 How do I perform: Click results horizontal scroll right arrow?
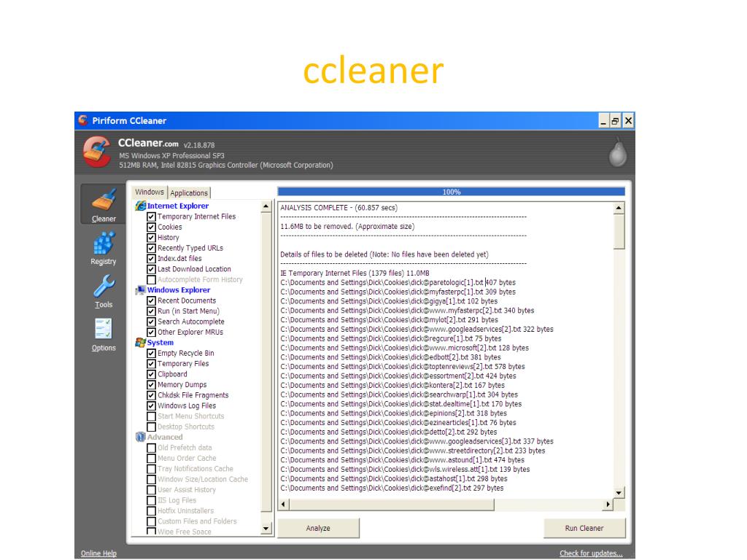pyautogui.click(x=608, y=505)
